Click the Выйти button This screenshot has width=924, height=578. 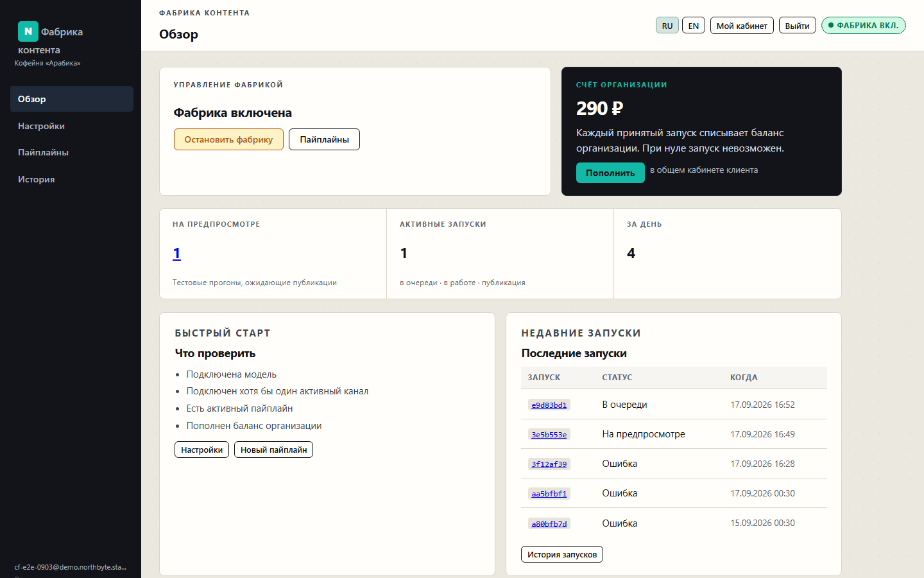[x=798, y=26]
